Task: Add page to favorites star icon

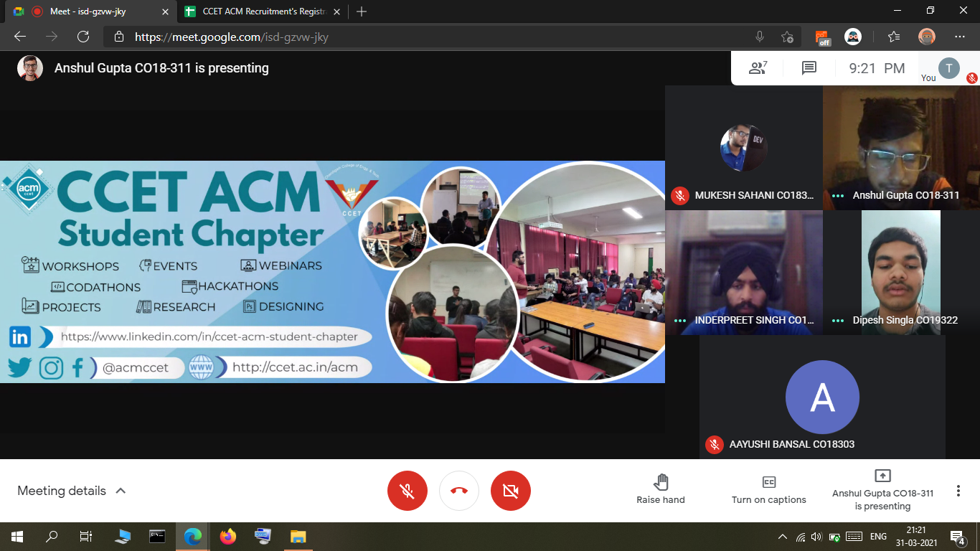Action: tap(787, 37)
